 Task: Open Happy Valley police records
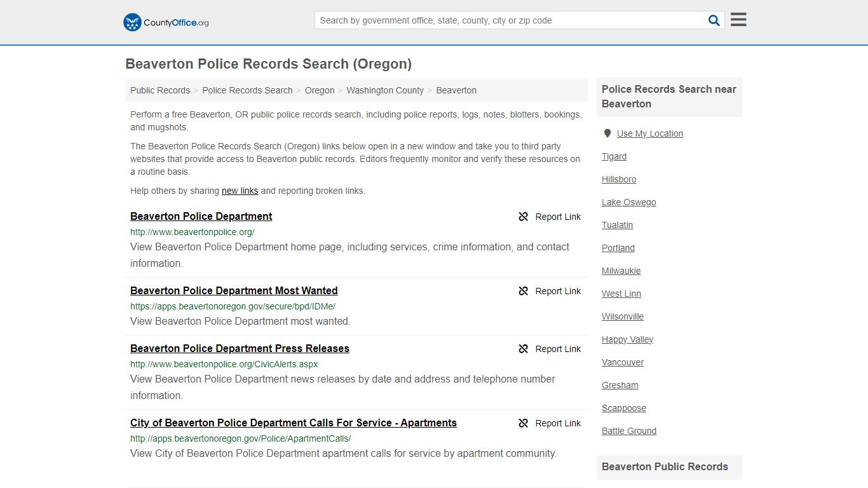[x=628, y=339]
